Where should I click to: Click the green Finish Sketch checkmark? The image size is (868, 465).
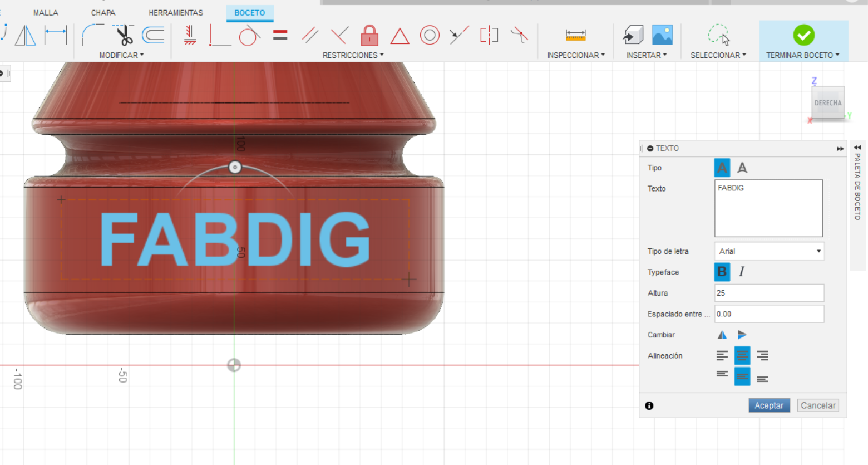(803, 35)
